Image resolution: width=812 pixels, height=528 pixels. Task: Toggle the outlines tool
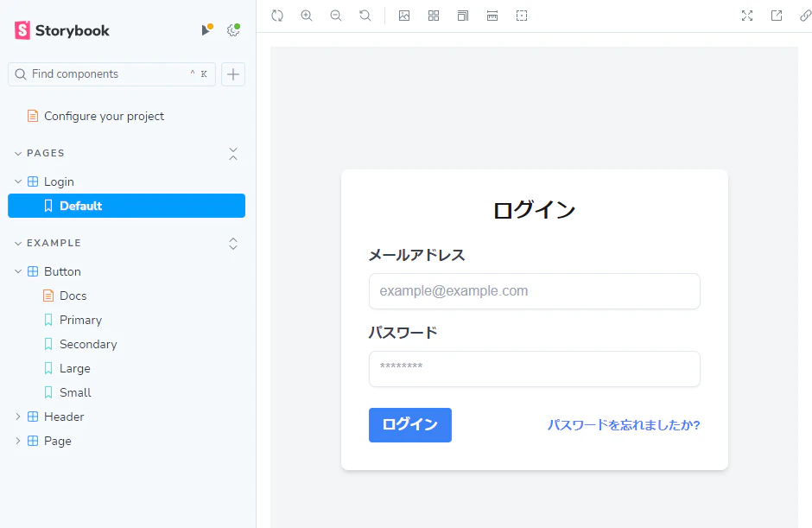pos(522,16)
